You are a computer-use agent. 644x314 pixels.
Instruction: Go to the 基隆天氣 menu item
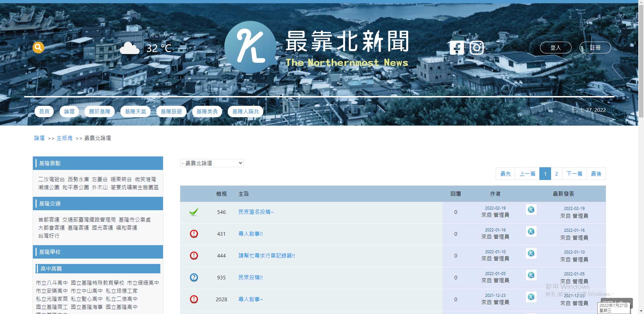pyautogui.click(x=135, y=111)
